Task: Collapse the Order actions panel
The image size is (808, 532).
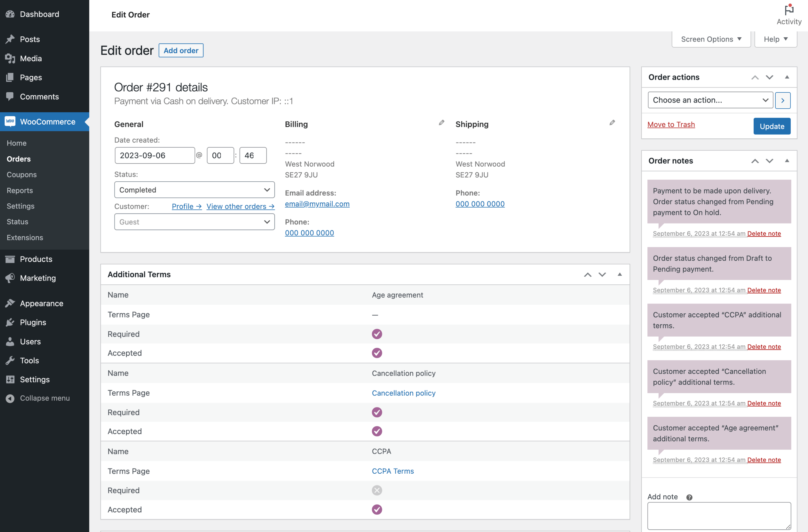Action: click(787, 77)
